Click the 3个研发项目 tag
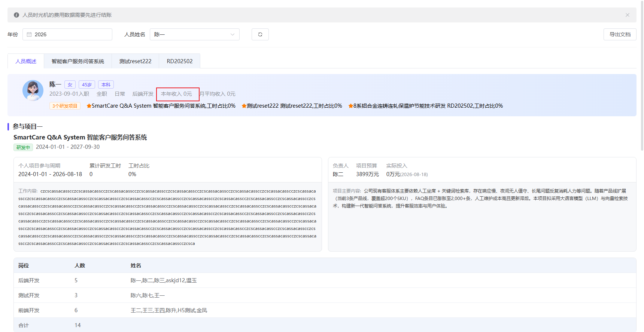 coord(65,106)
